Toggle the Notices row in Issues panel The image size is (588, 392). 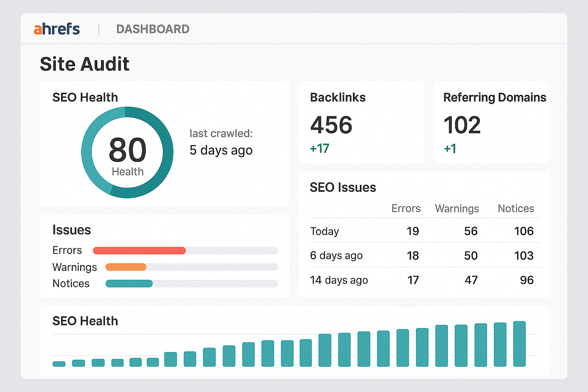coord(71,283)
